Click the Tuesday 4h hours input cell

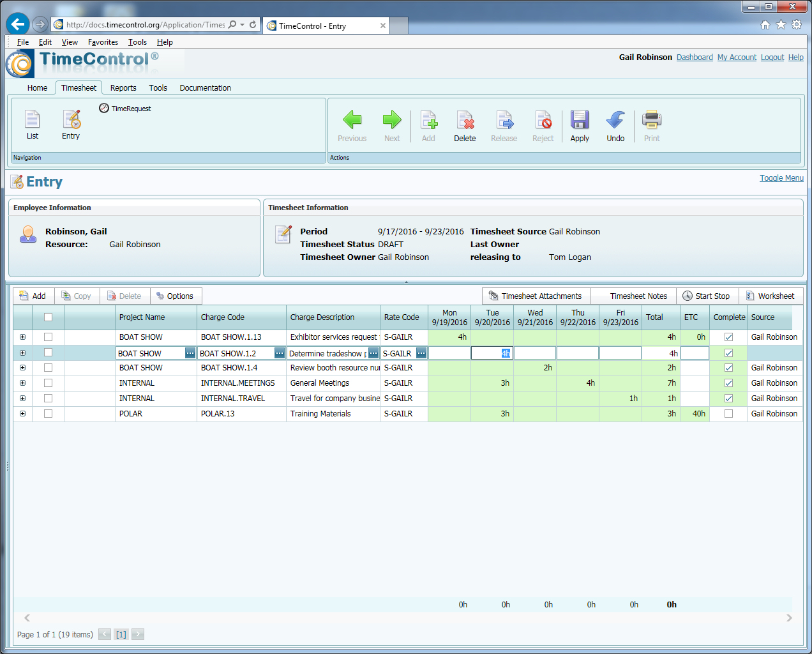[492, 352]
